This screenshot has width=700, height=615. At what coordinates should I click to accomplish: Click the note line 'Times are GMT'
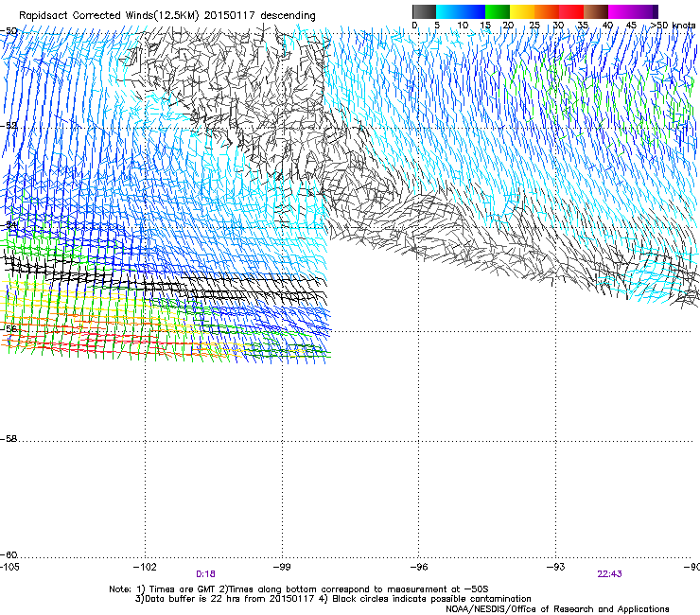point(181,589)
